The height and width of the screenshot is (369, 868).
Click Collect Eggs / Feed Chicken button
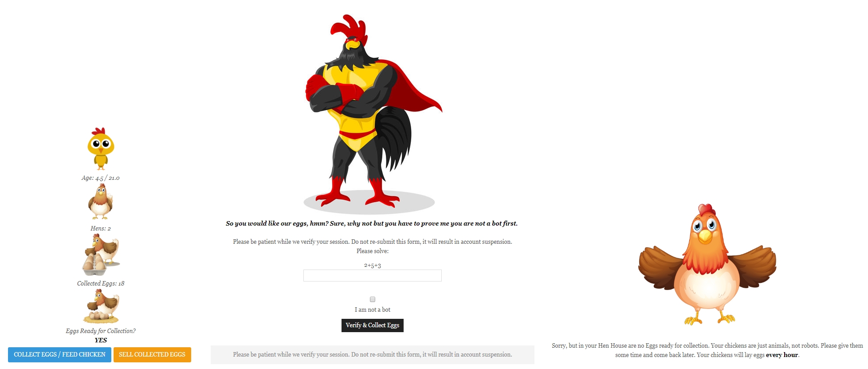(59, 355)
